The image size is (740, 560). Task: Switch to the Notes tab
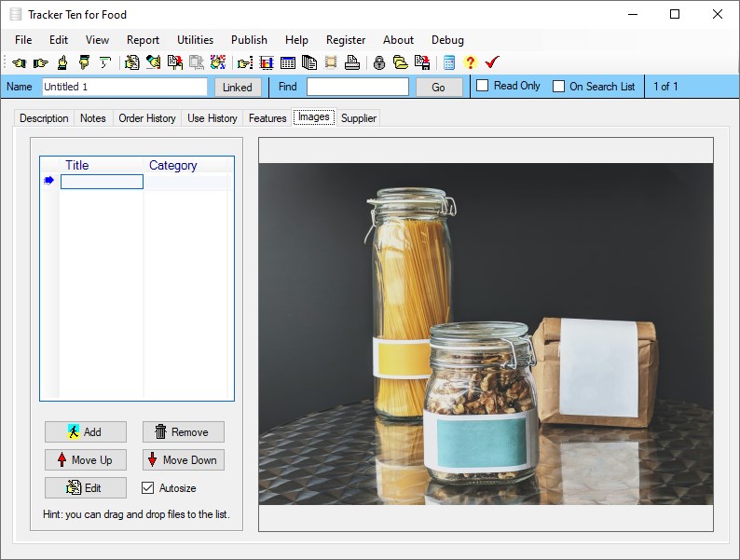tap(93, 118)
